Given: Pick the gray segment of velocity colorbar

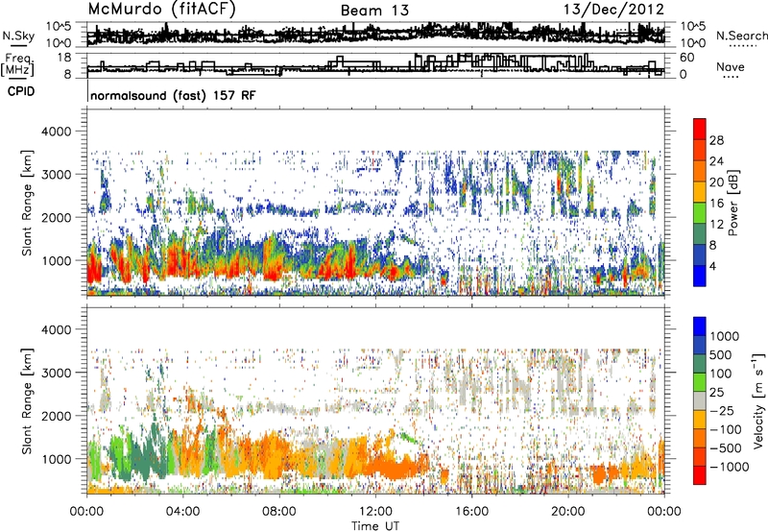Looking at the screenshot, I should [700, 400].
